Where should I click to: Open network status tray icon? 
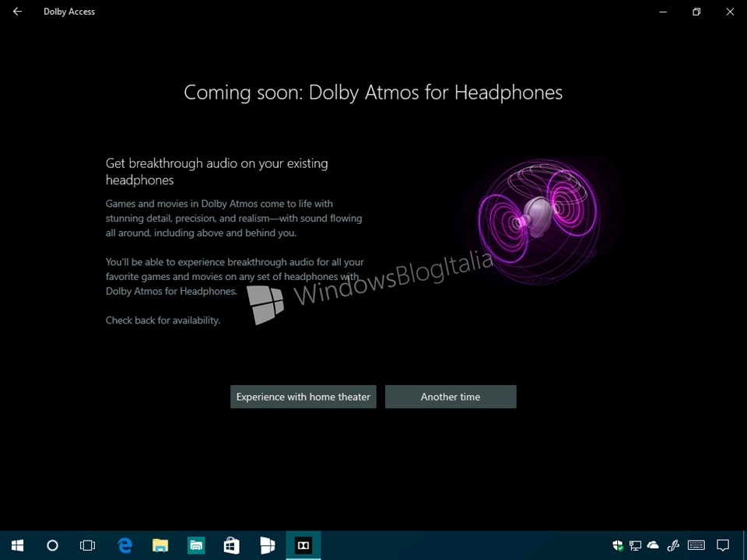pos(635,545)
